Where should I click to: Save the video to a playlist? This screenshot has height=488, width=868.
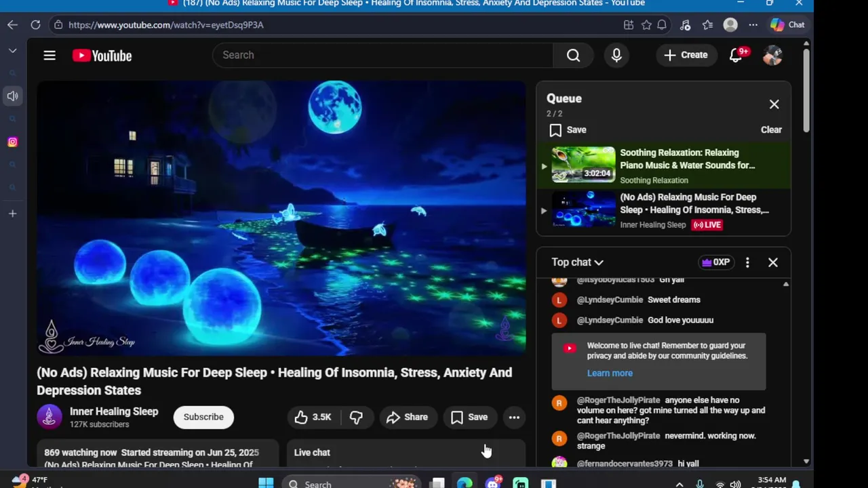(469, 417)
